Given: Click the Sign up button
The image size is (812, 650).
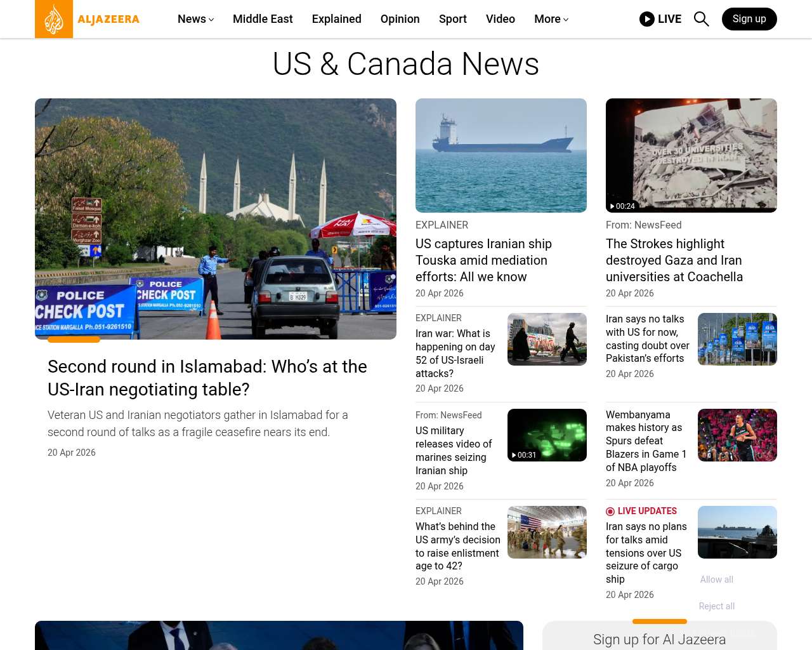Looking at the screenshot, I should click(749, 19).
